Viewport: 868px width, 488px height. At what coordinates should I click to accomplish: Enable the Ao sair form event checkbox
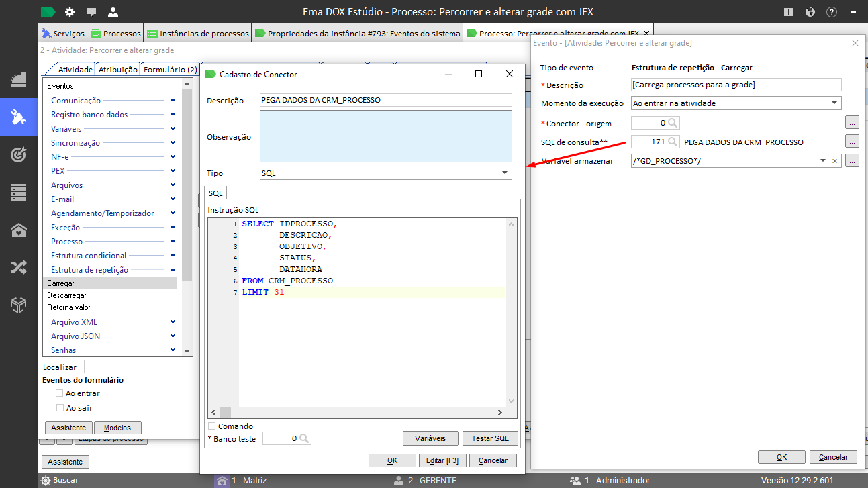pyautogui.click(x=60, y=408)
